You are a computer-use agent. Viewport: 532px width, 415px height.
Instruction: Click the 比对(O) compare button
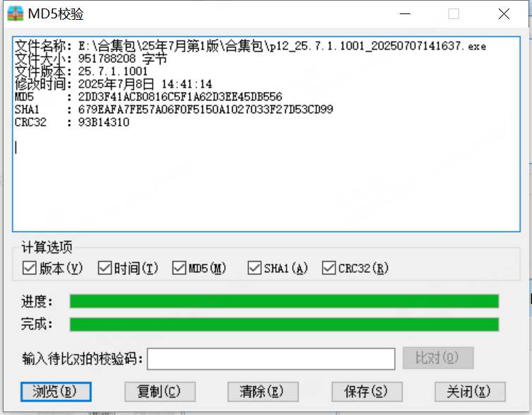(x=438, y=358)
